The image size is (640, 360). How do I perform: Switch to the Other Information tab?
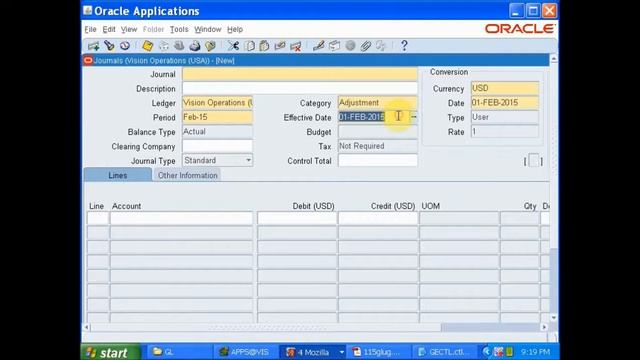coord(187,175)
